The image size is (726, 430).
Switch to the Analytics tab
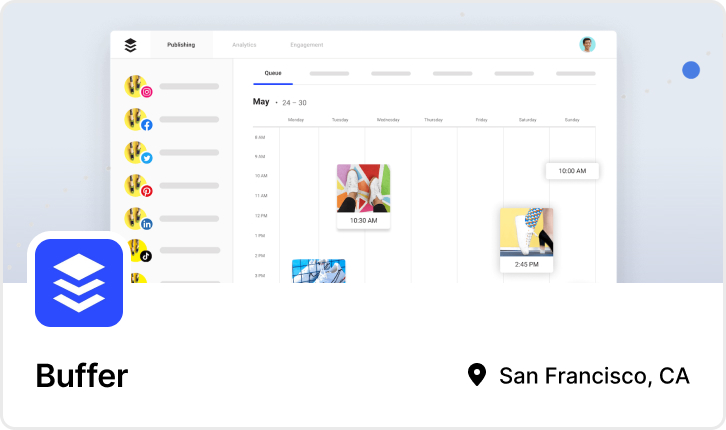pyautogui.click(x=244, y=45)
